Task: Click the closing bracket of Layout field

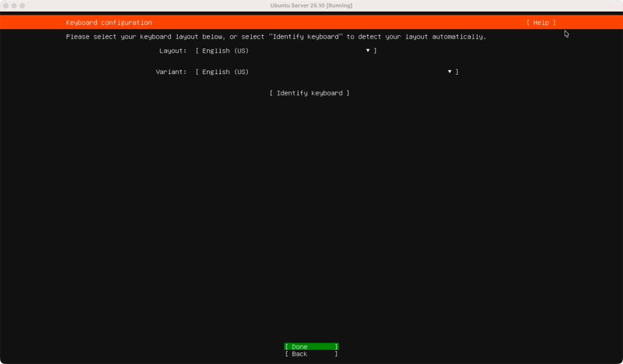Action: 375,50
